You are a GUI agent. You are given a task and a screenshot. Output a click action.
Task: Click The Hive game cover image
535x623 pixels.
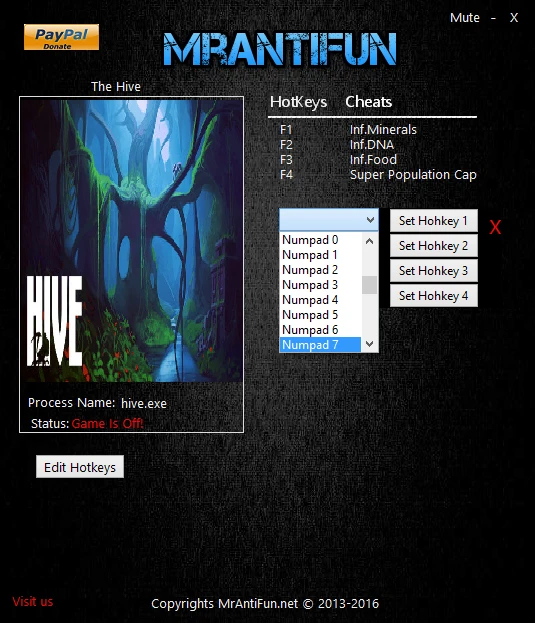coord(131,240)
